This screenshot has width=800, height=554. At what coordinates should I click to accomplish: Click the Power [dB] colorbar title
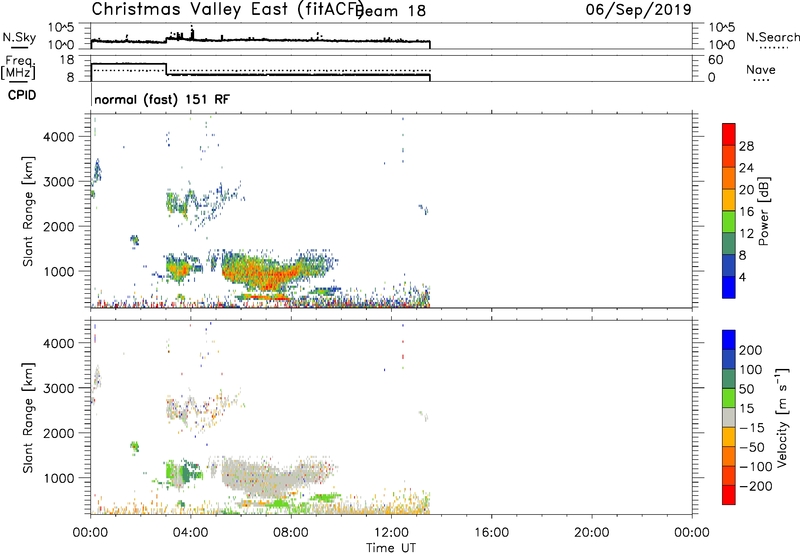(763, 211)
